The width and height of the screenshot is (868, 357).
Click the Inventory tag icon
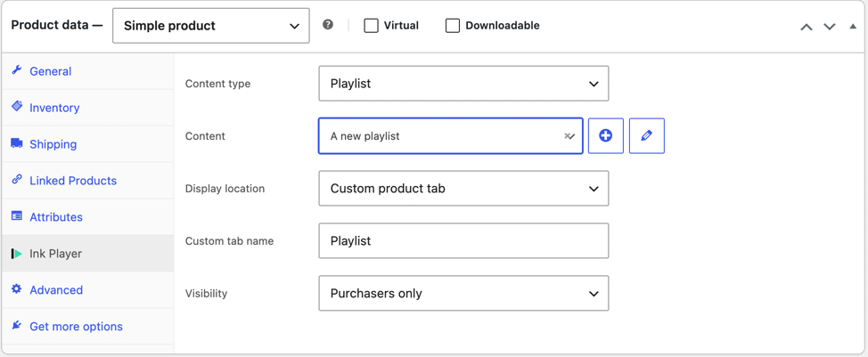(x=17, y=106)
